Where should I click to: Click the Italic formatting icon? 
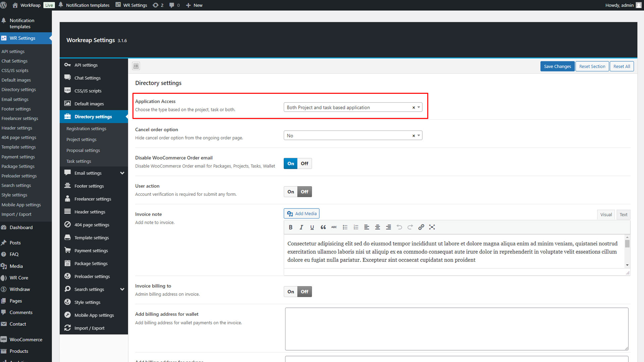coord(301,227)
